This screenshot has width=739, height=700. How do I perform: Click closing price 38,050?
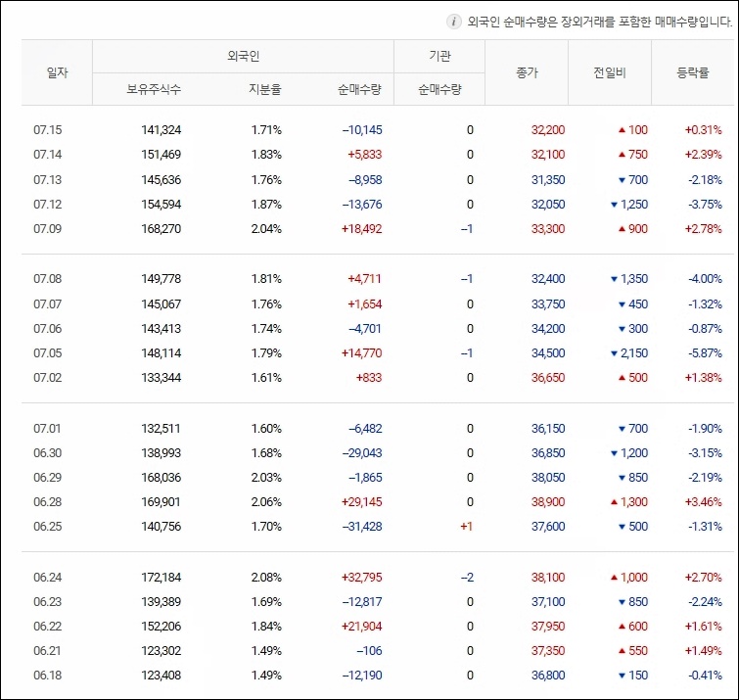coord(548,478)
